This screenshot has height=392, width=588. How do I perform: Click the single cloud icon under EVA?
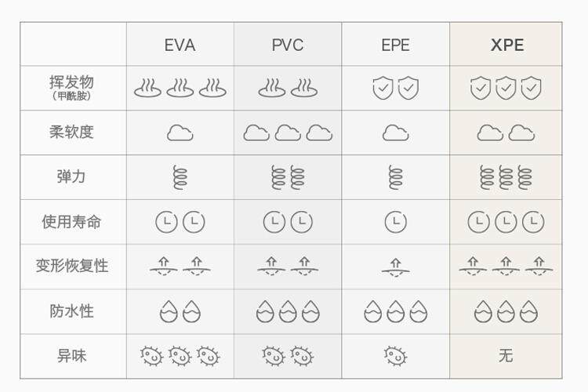[x=180, y=132]
